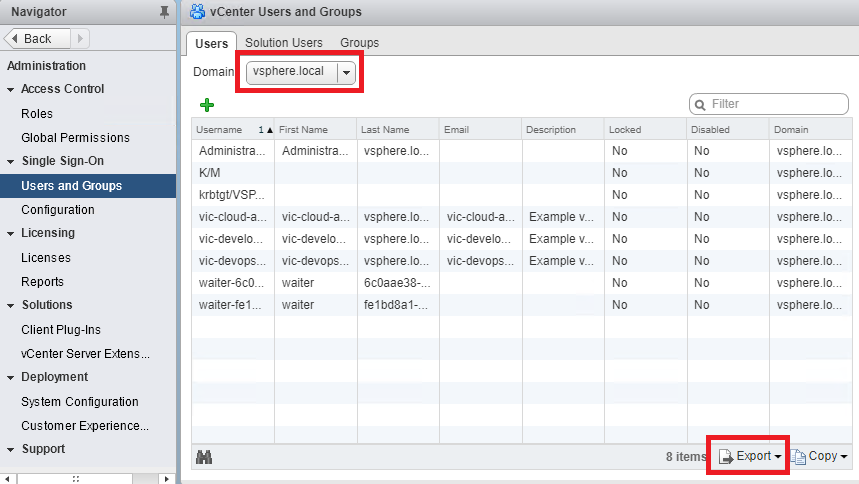Screen dimensions: 859x484
Task: Select the waiter-6c0... user row
Action: click(522, 283)
